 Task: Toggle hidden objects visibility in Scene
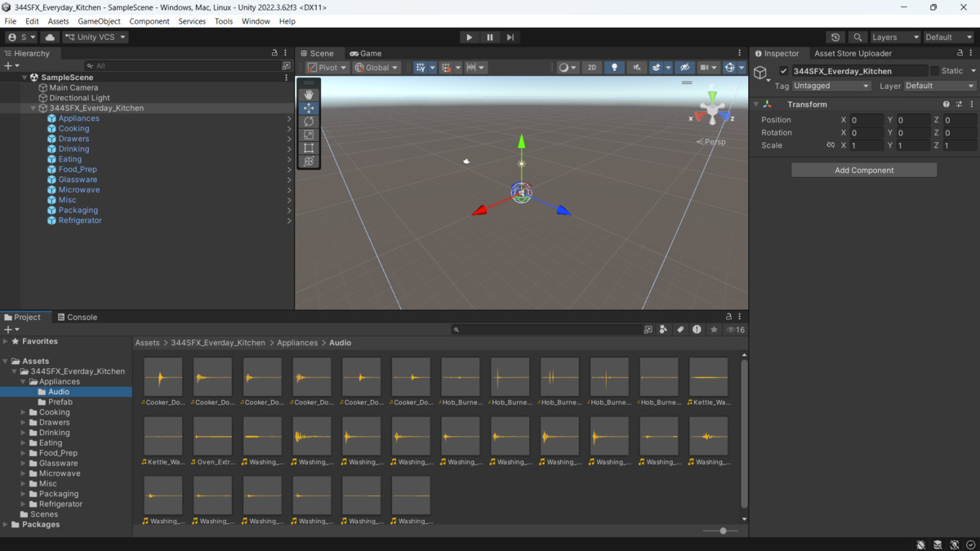[x=685, y=68]
